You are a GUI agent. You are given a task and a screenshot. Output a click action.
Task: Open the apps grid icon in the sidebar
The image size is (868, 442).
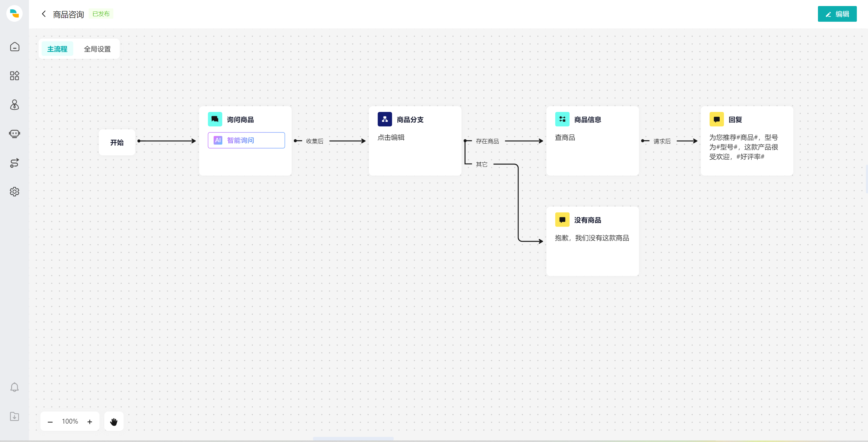pyautogui.click(x=14, y=75)
